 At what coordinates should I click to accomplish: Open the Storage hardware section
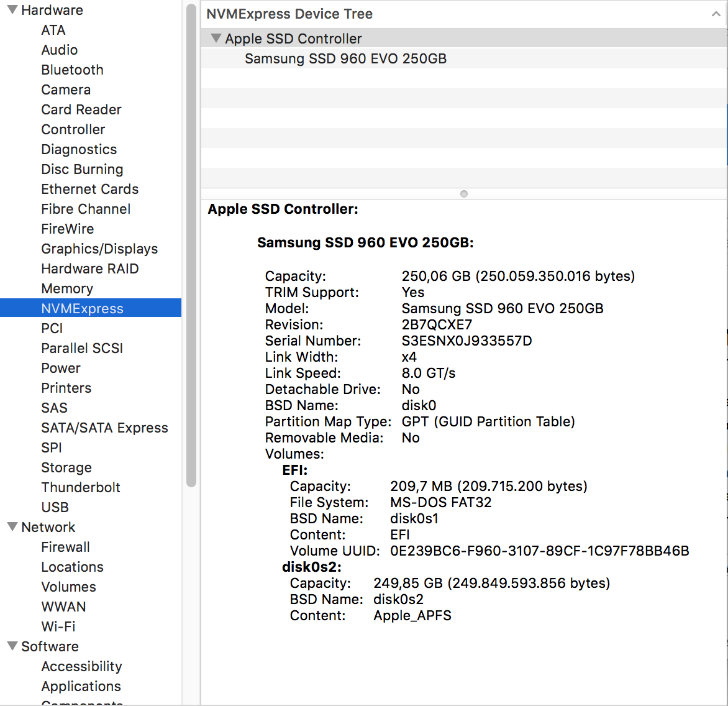[x=66, y=467]
